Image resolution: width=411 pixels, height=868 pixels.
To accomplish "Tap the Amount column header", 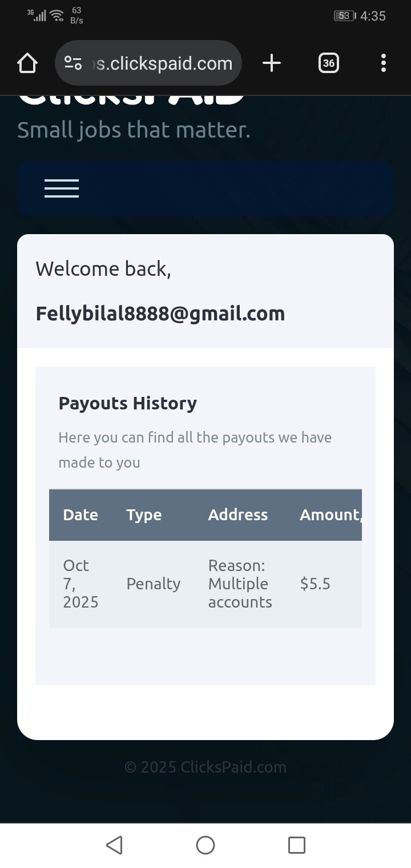I will click(x=330, y=515).
